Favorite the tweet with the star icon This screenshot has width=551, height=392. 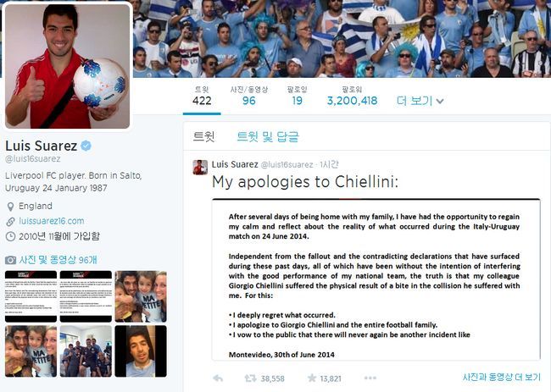pyautogui.click(x=312, y=378)
